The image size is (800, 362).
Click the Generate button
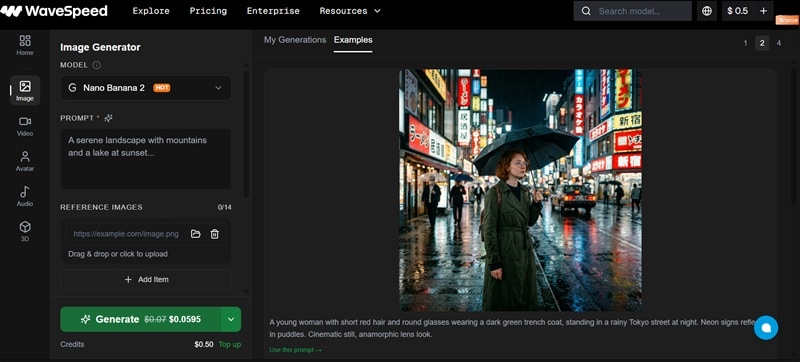point(141,319)
